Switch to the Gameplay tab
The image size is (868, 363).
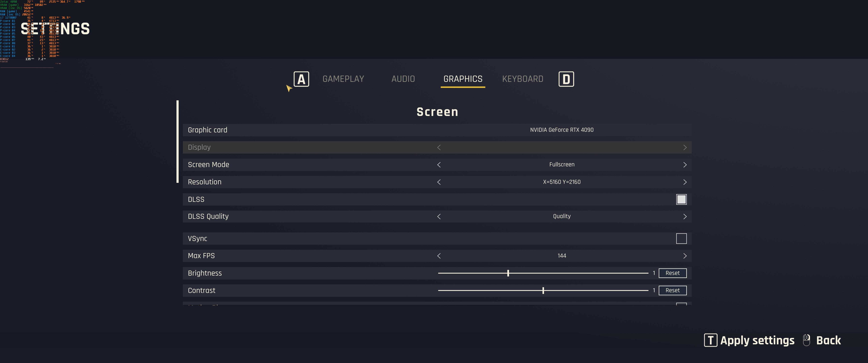[x=343, y=79]
